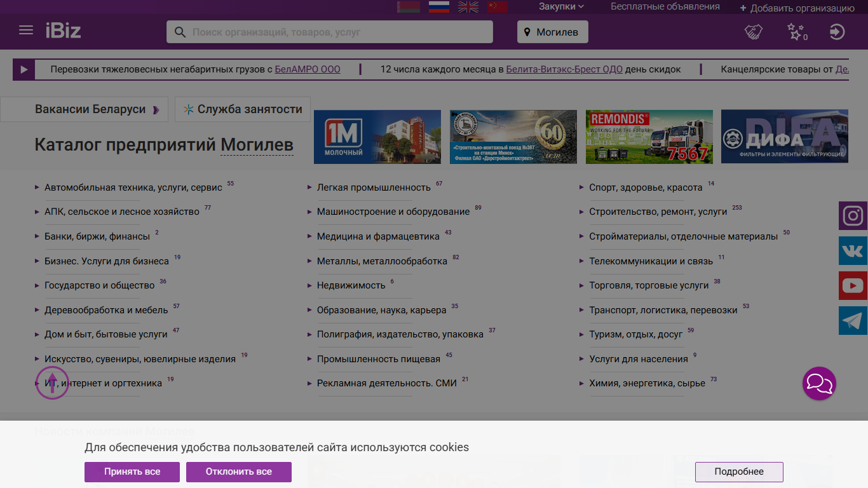Screen dimensions: 868x488
Task: Open Медицина и фармацевтика category
Action: coord(378,236)
